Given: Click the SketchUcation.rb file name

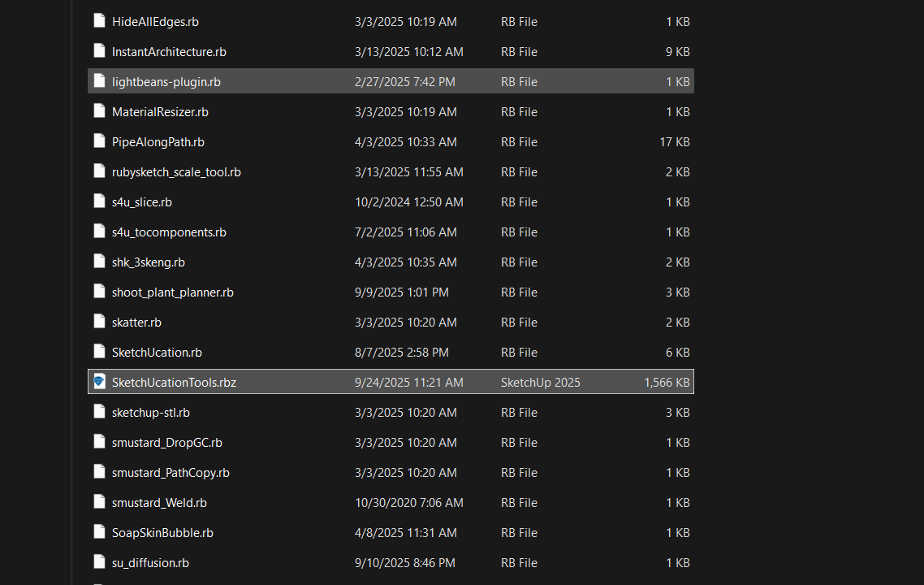Looking at the screenshot, I should click(157, 353).
